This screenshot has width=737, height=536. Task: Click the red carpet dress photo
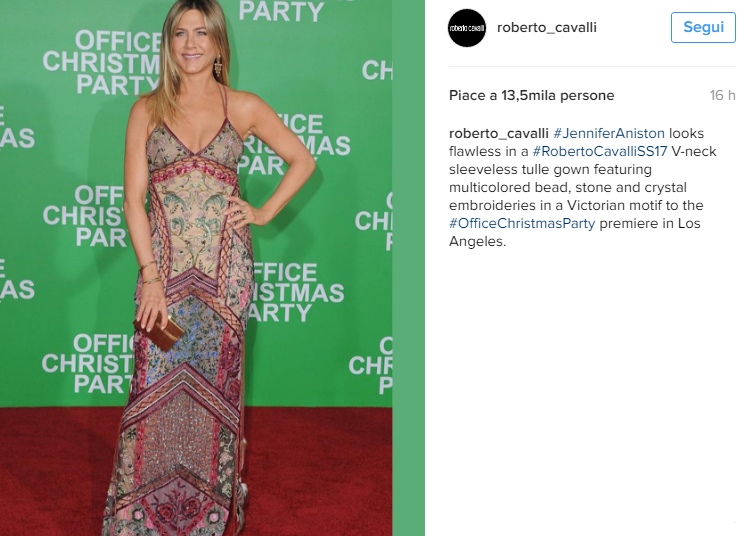coord(196,268)
